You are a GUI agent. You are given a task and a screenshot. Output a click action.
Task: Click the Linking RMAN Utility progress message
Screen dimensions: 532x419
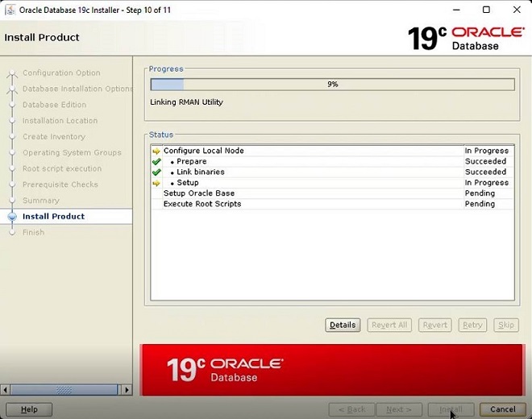point(187,102)
